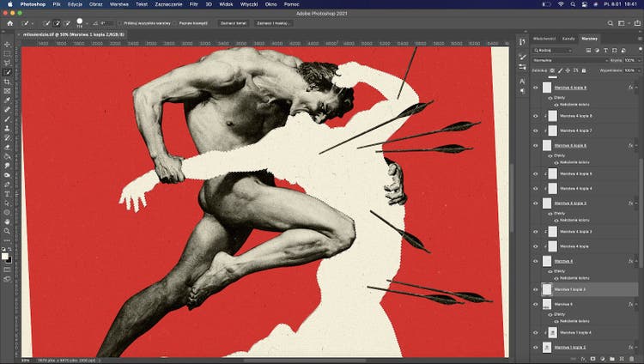
Task: Open the Krycie opacity dropdown arrow
Action: point(639,60)
